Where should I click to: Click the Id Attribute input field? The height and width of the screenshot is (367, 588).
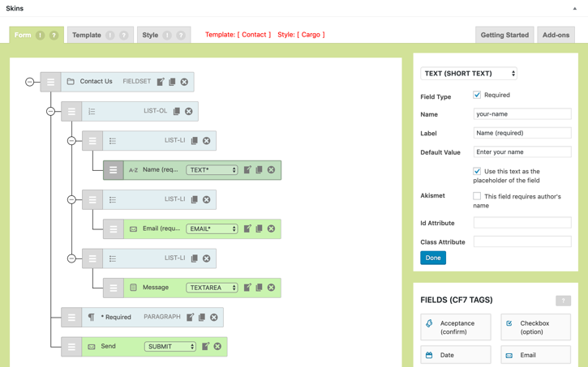pyautogui.click(x=522, y=223)
